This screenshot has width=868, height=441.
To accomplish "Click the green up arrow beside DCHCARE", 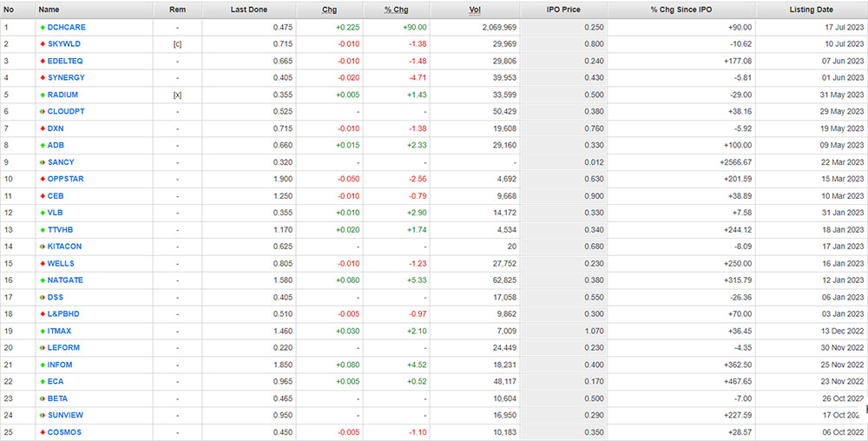I will pos(43,27).
